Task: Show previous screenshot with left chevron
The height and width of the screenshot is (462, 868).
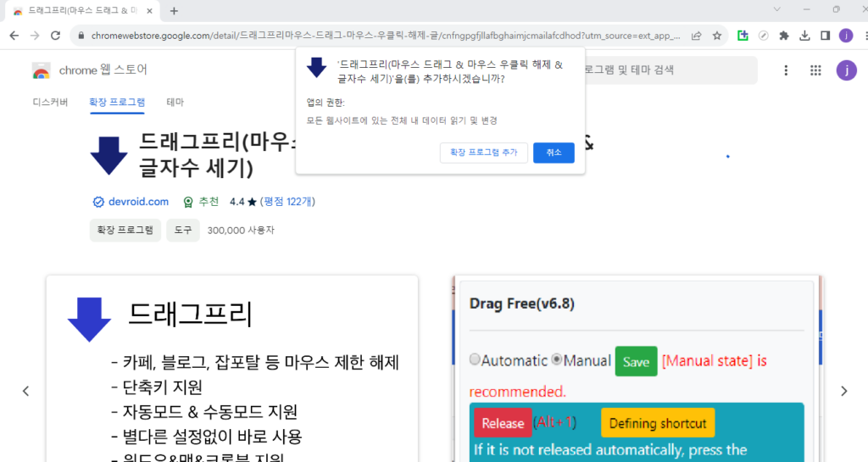Action: click(26, 391)
